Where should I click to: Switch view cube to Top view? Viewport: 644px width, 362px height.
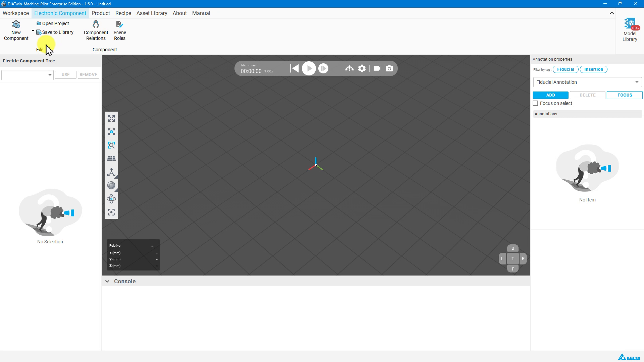pos(513,258)
